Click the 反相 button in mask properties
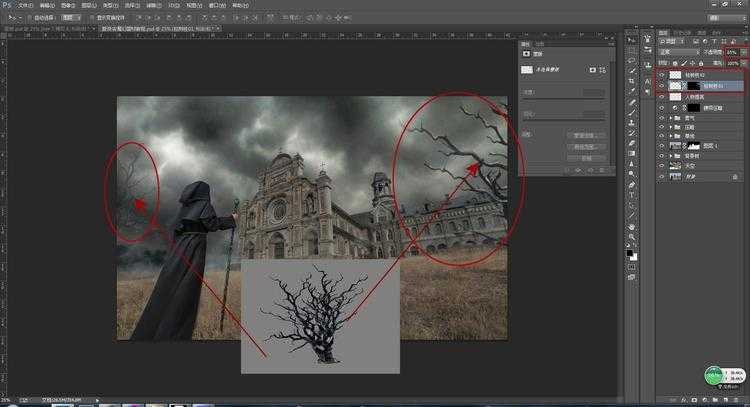This screenshot has width=750, height=407. coord(587,158)
